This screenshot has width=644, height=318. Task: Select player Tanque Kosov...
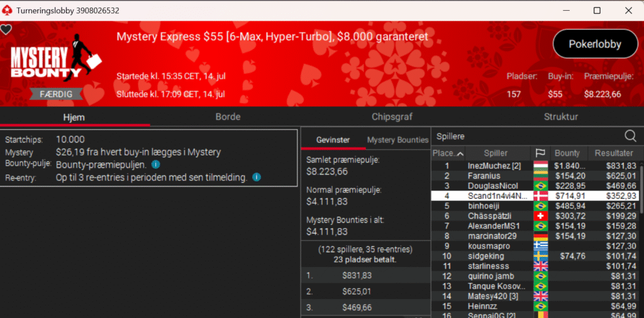535,287
